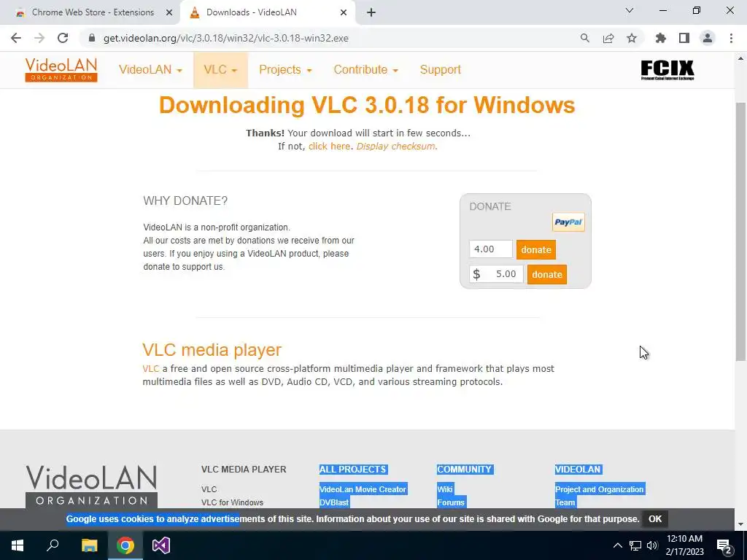The width and height of the screenshot is (747, 560).
Task: Click the volume speaker tray icon
Action: coord(652,545)
